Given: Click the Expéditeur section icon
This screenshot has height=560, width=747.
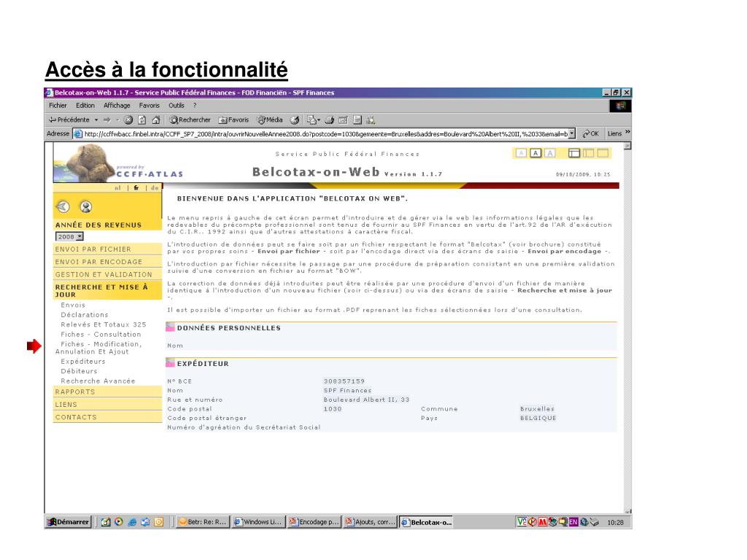Looking at the screenshot, I should coord(170,363).
